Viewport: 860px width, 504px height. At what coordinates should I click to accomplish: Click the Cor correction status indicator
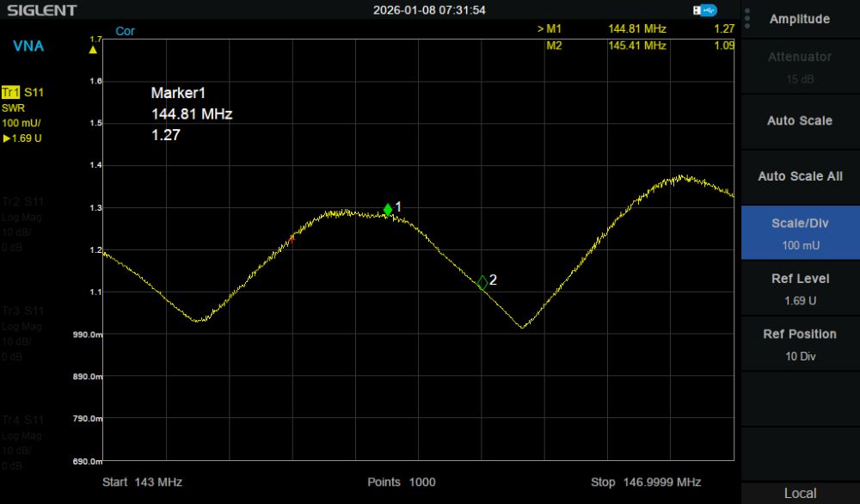tap(125, 31)
